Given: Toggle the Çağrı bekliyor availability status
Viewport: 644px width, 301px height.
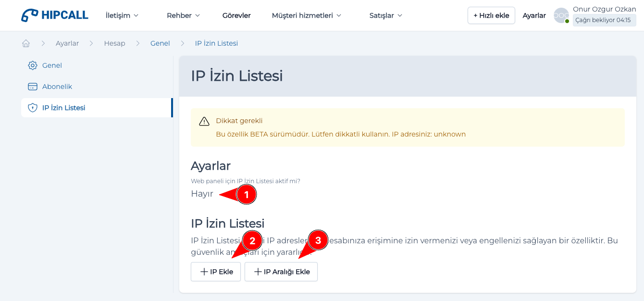Looking at the screenshot, I should pos(604,20).
